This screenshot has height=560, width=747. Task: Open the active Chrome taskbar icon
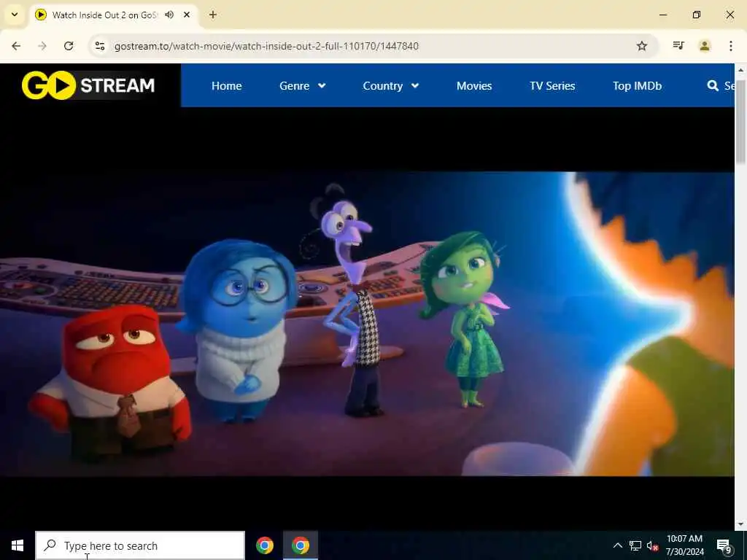tap(301, 545)
